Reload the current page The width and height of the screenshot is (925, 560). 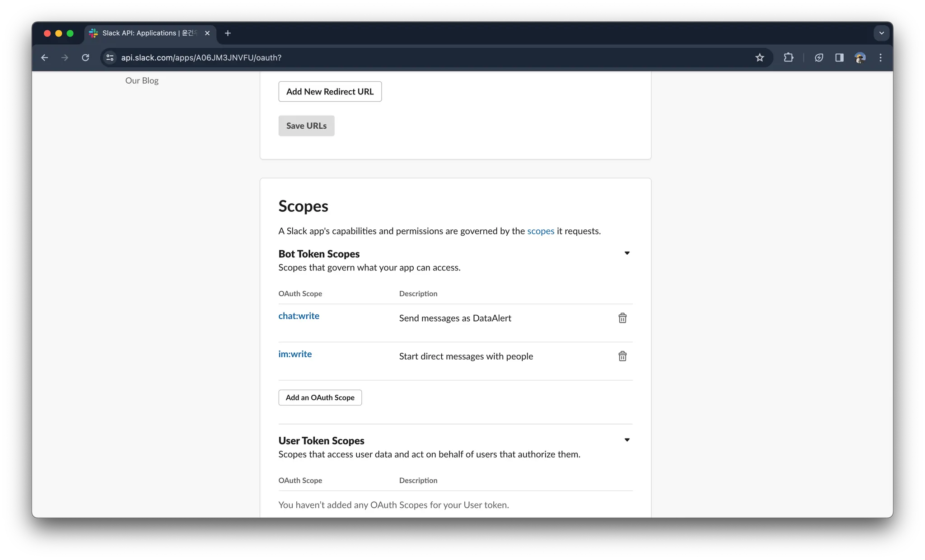click(85, 58)
